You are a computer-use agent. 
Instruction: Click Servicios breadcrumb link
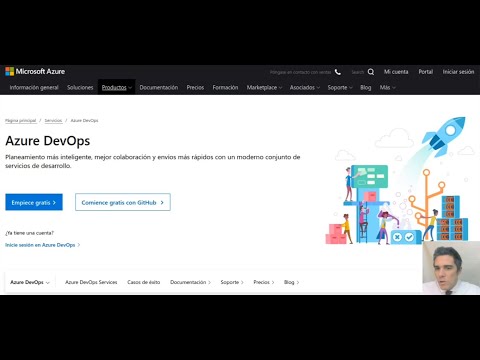coord(53,120)
